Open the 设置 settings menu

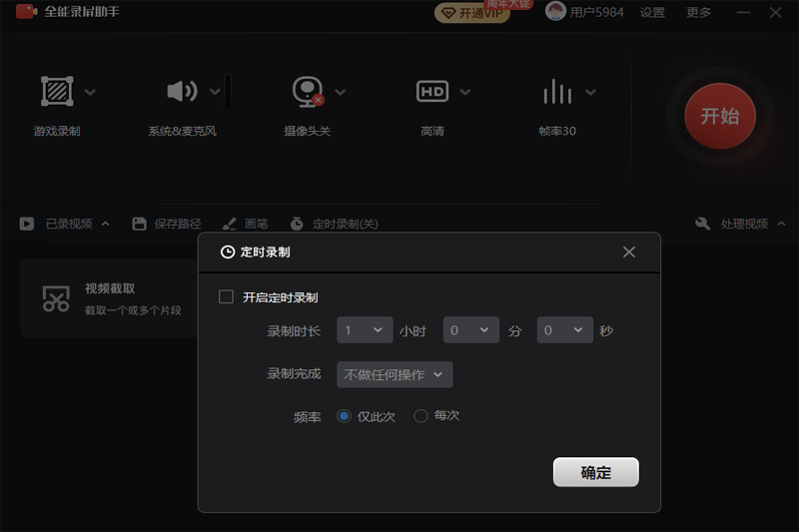click(652, 13)
